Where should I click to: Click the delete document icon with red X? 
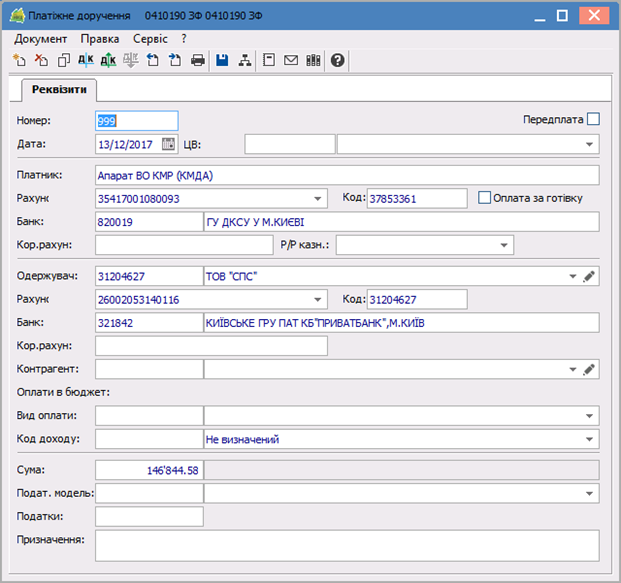[40, 61]
